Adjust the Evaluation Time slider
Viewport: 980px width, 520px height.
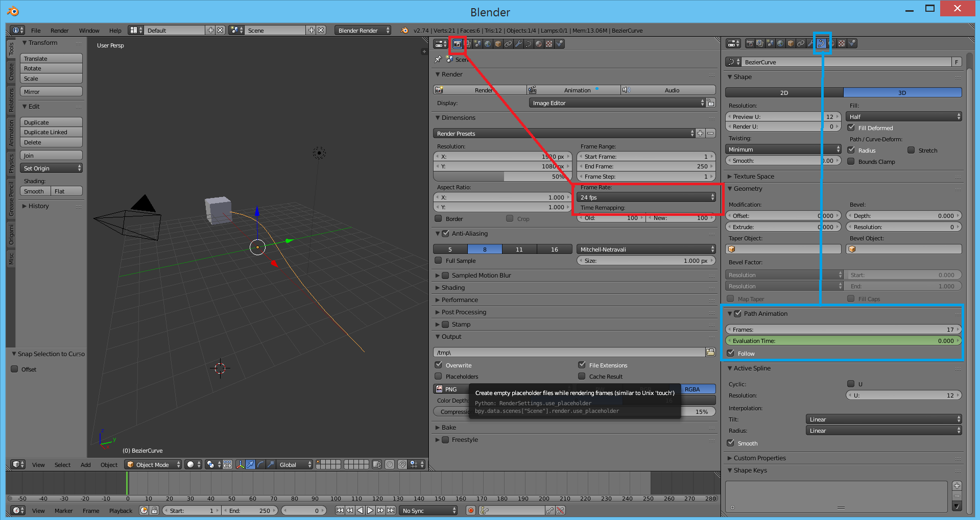tap(843, 340)
